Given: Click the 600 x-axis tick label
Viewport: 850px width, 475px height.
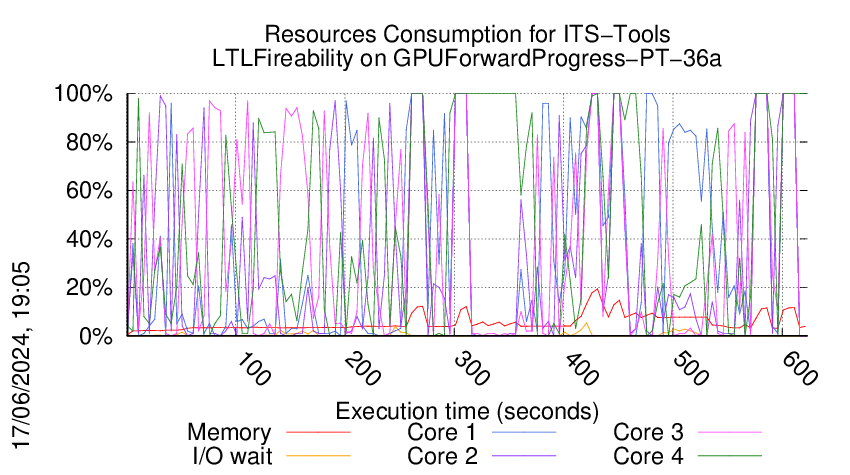Looking at the screenshot, I should [801, 369].
